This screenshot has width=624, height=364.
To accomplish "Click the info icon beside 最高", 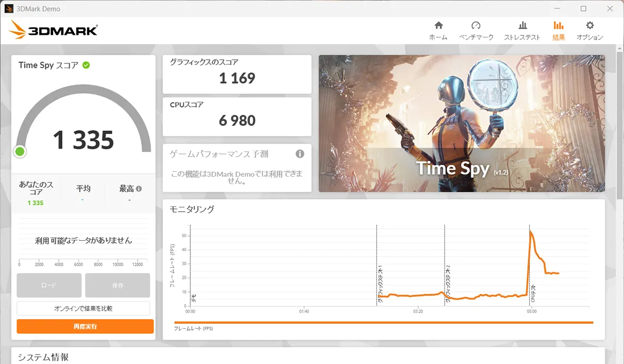I will coord(139,189).
